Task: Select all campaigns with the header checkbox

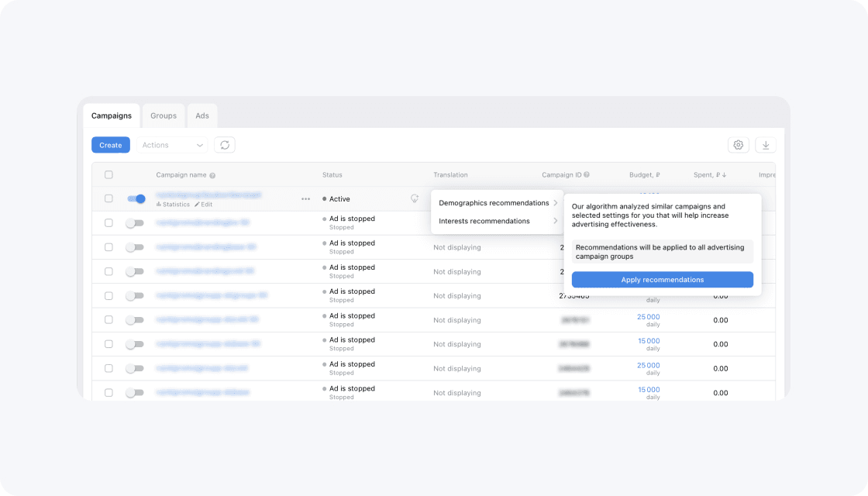Action: [108, 174]
